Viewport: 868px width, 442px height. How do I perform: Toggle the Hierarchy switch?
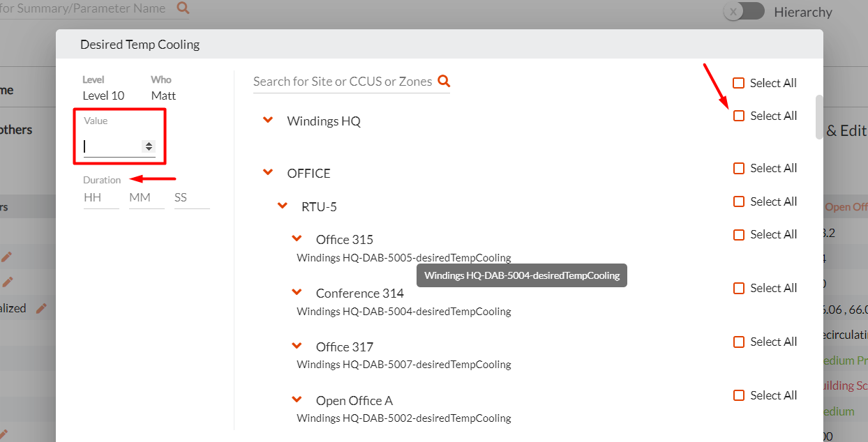(x=744, y=12)
